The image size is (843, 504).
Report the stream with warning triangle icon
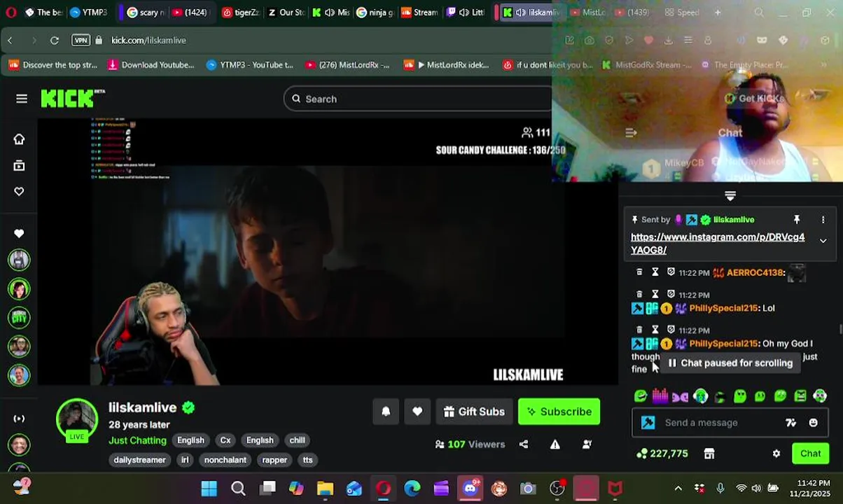point(555,444)
